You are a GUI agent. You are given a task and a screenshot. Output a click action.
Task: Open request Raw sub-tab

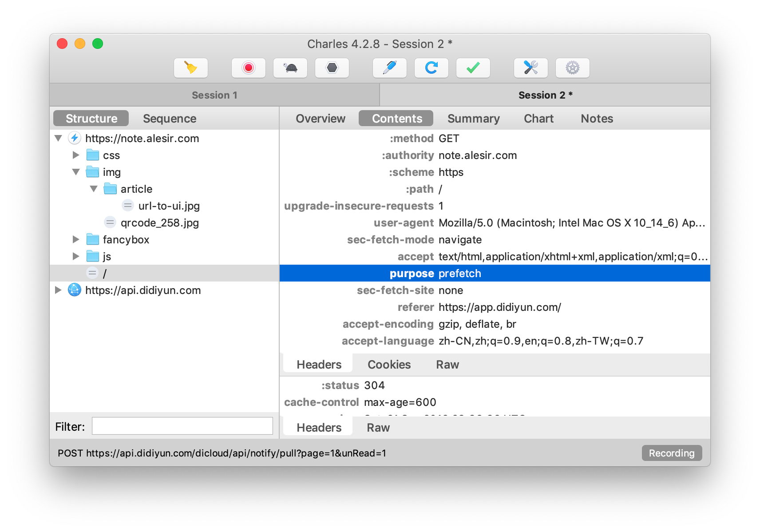(447, 365)
